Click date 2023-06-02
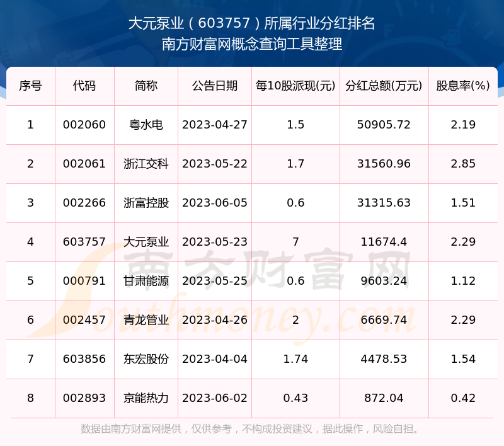Image resolution: width=504 pixels, height=446 pixels. (215, 398)
